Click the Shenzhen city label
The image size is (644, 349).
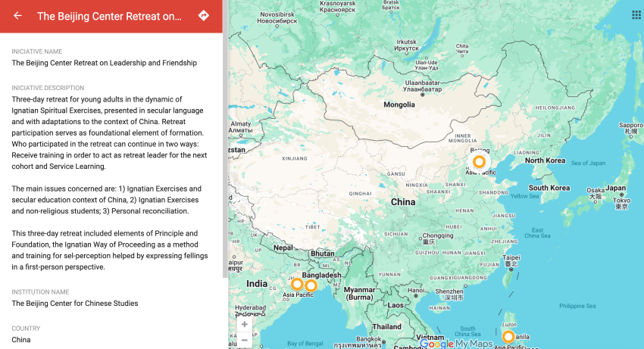click(x=449, y=294)
